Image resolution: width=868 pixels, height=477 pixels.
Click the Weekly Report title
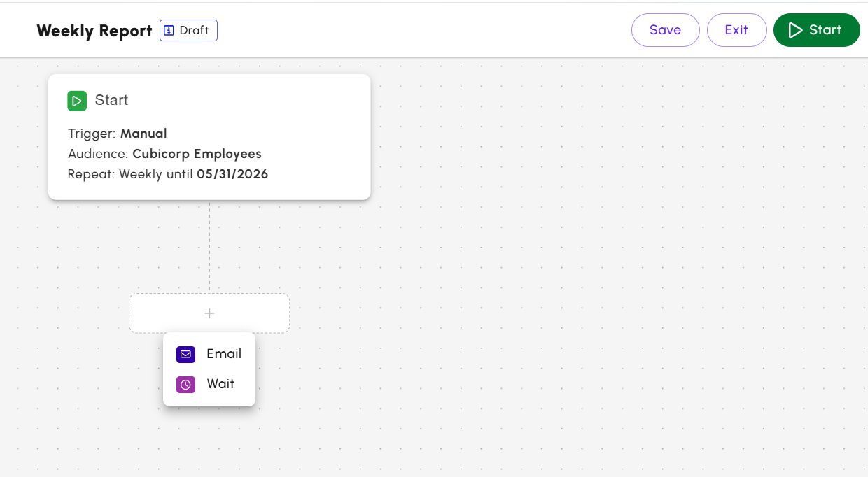94,31
